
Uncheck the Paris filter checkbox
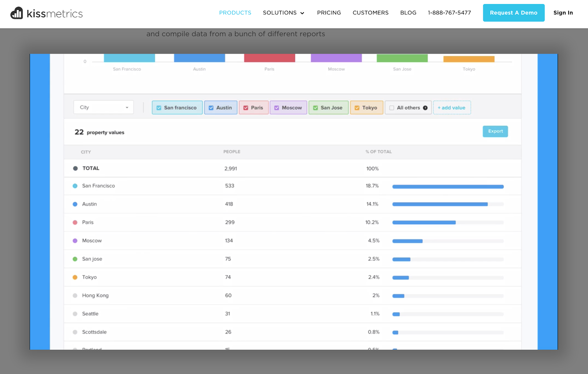pyautogui.click(x=246, y=108)
